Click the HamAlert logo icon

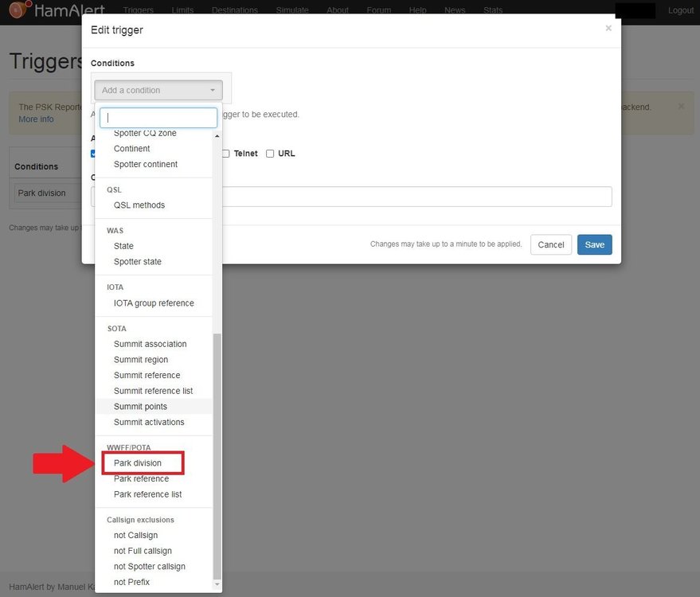(x=16, y=10)
